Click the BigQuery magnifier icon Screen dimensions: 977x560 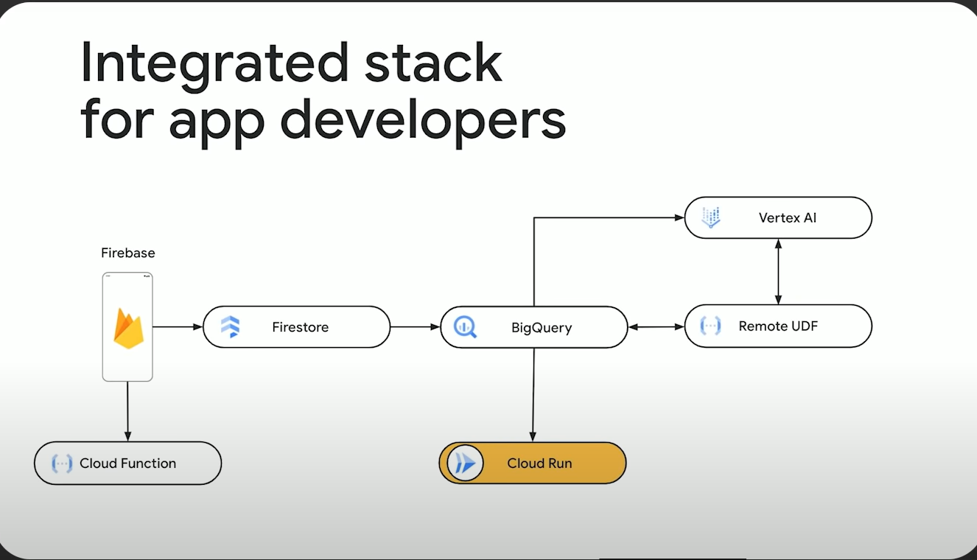[465, 326]
